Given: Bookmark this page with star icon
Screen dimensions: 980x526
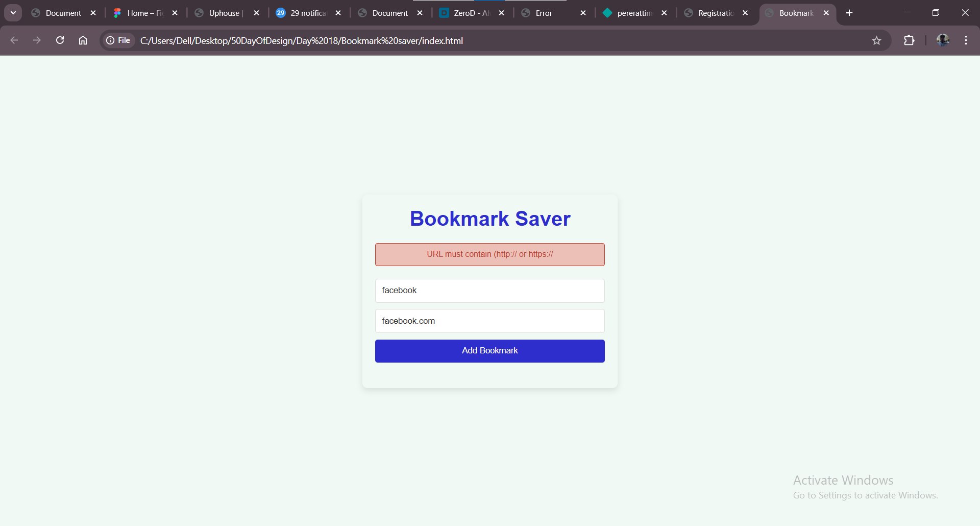Looking at the screenshot, I should tap(876, 40).
